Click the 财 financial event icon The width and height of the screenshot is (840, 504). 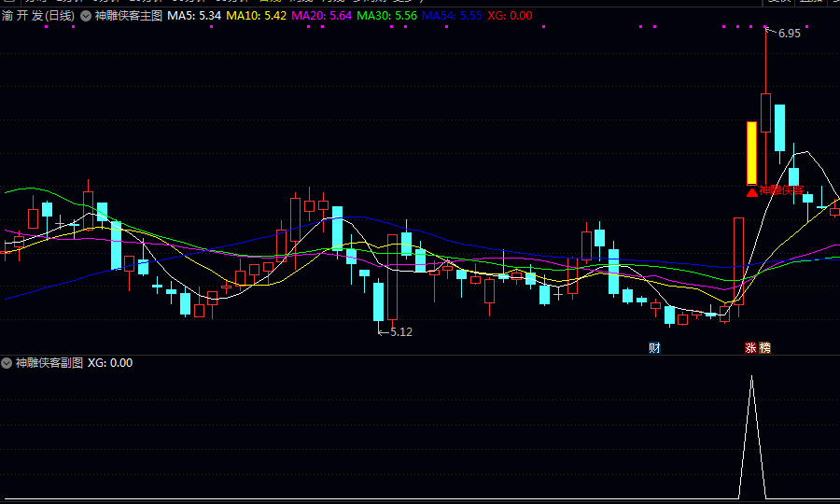coord(654,348)
